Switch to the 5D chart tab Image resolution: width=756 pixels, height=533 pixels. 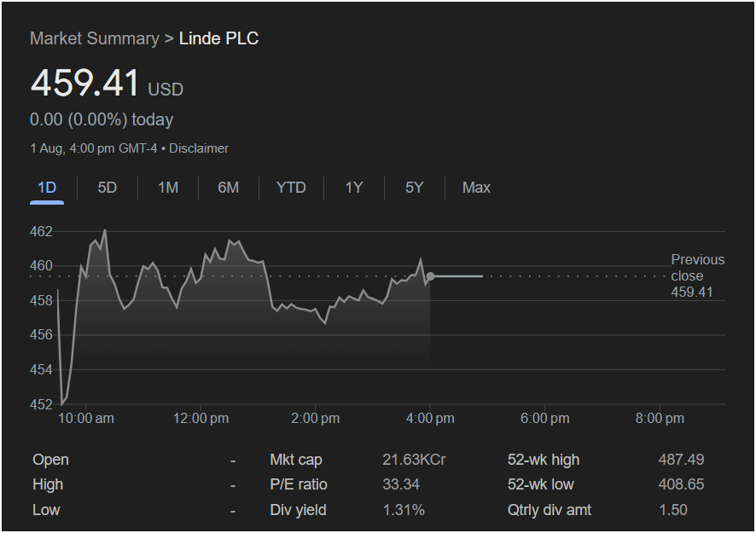pos(108,188)
